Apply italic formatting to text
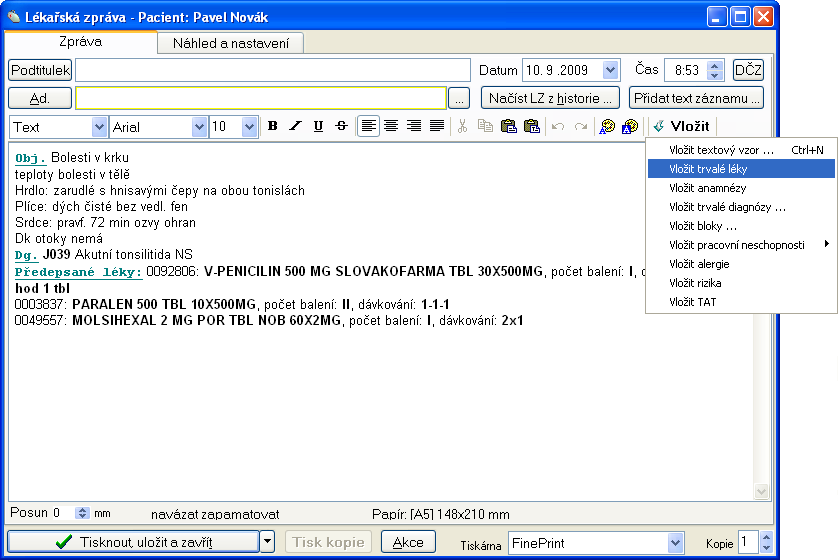838x560 pixels. click(x=295, y=126)
